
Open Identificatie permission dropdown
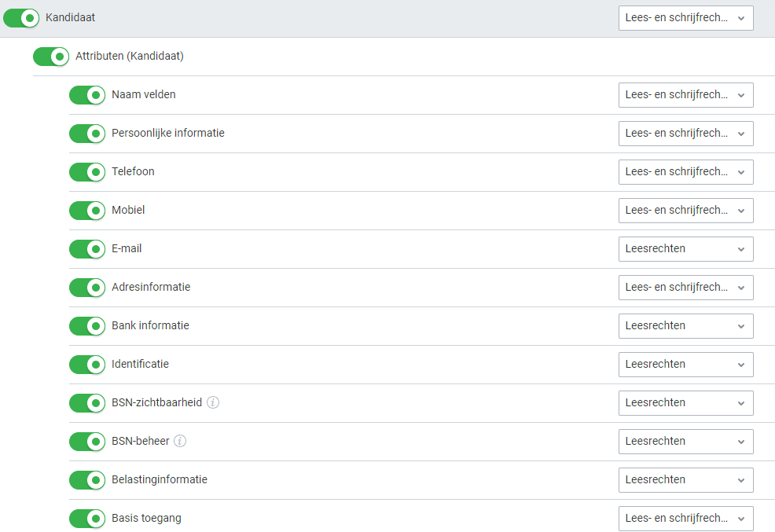(x=685, y=365)
